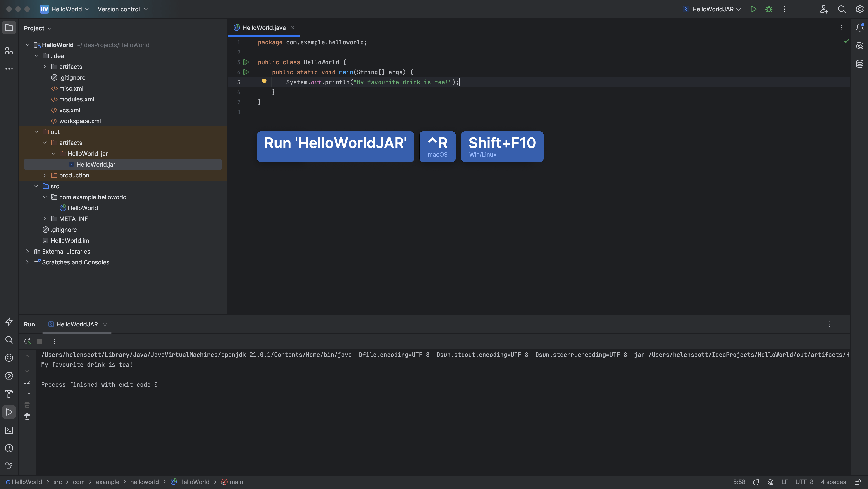
Task: Open the Structure tool window icon
Action: (x=9, y=51)
